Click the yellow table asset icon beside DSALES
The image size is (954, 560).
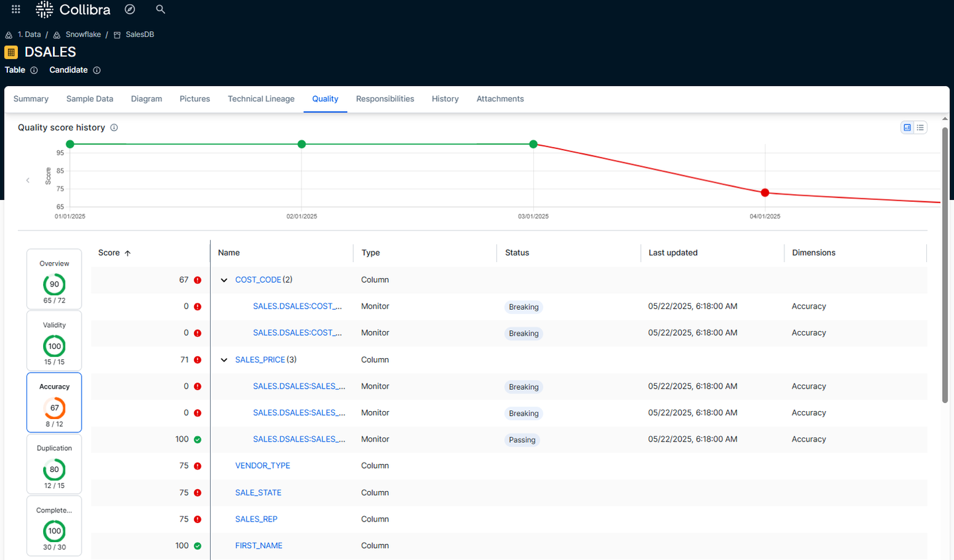click(x=10, y=52)
